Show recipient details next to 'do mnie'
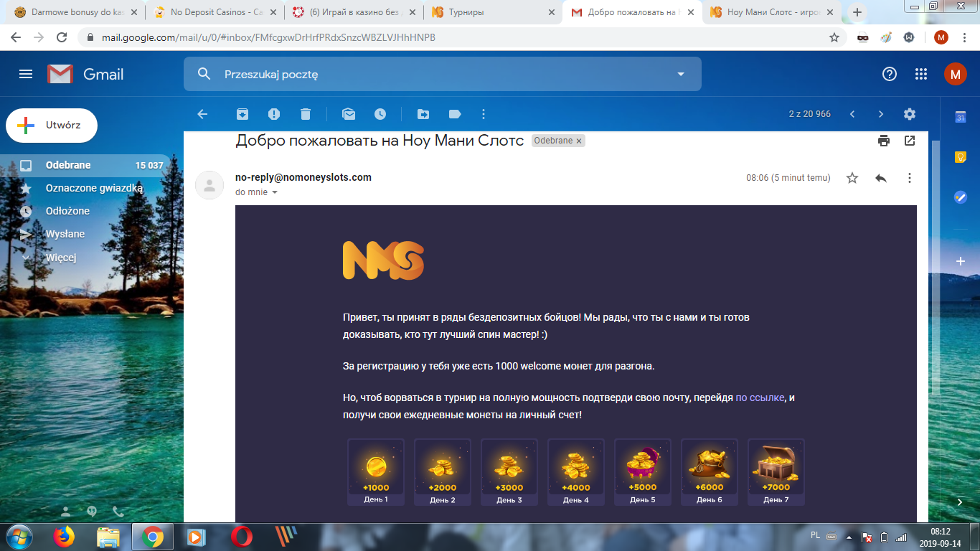The image size is (980, 551). 274,192
